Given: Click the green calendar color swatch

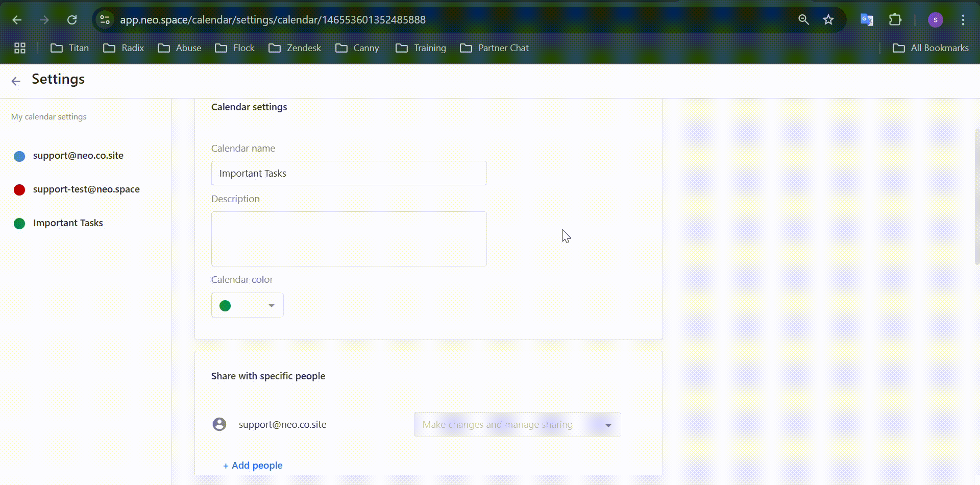Looking at the screenshot, I should coord(225,306).
